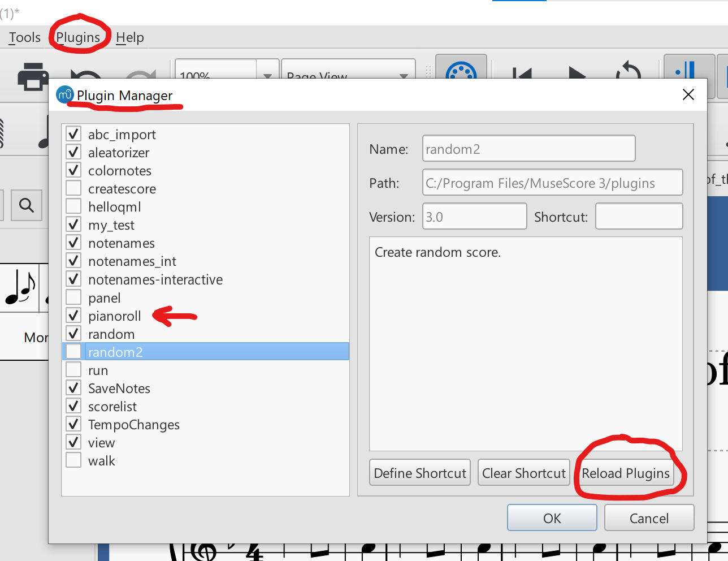Image resolution: width=728 pixels, height=561 pixels.
Task: Close the Plugin Manager with X
Action: [x=688, y=94]
